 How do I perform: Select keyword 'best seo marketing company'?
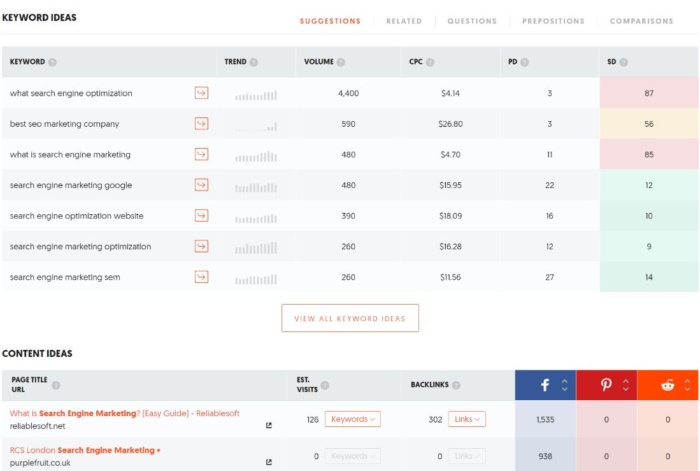tap(64, 124)
